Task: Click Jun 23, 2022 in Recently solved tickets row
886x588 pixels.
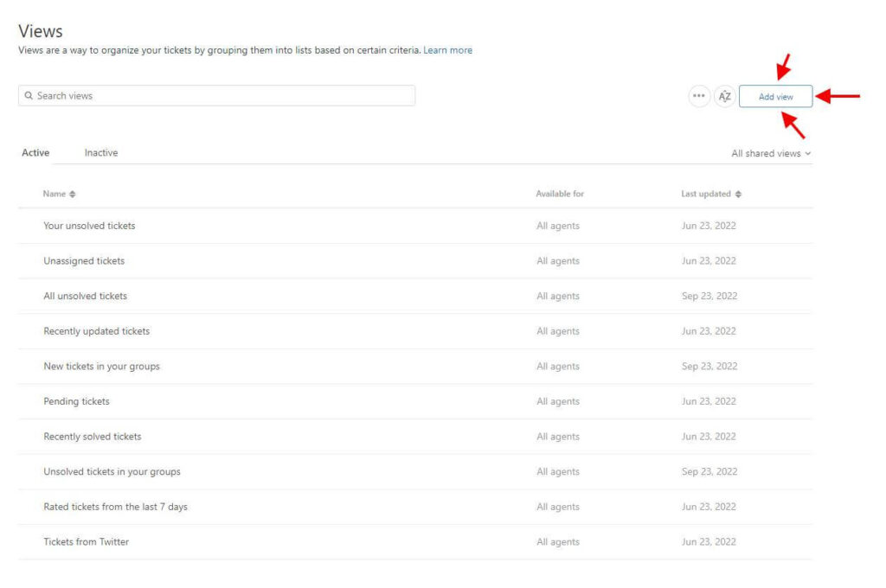Action: click(709, 436)
